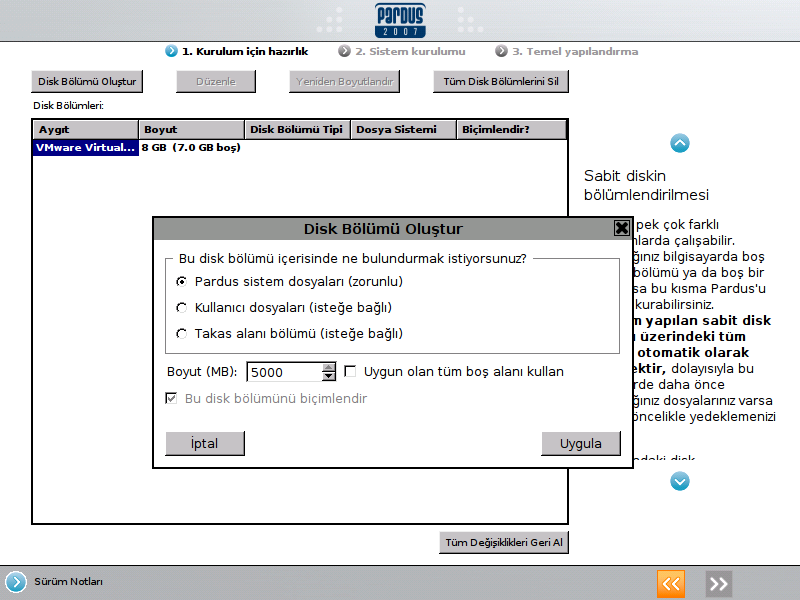This screenshot has height=600, width=800.
Task: Click the Boyut column header
Action: 192,130
